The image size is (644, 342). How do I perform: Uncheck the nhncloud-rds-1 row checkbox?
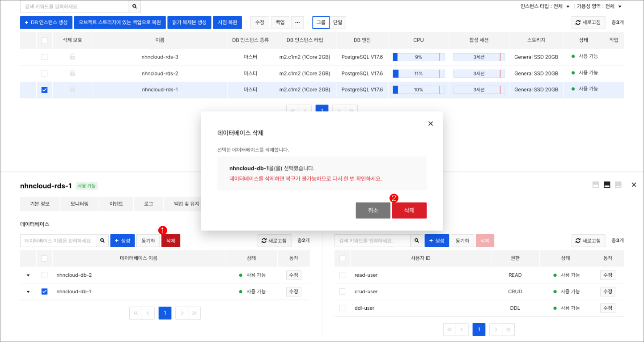44,89
